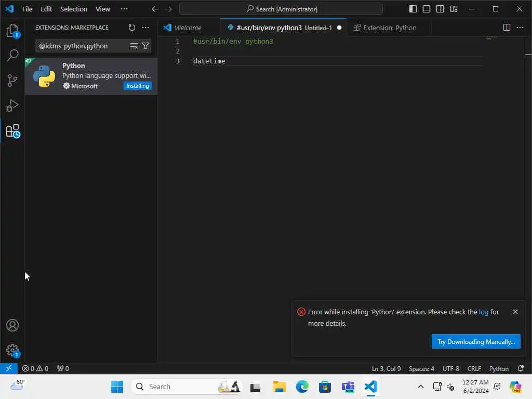Open the taskbar clock showing 12:27 AM

[476, 387]
